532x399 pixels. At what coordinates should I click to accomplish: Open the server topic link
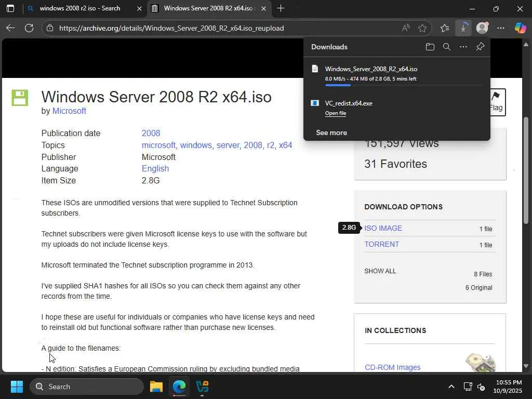[x=228, y=145]
